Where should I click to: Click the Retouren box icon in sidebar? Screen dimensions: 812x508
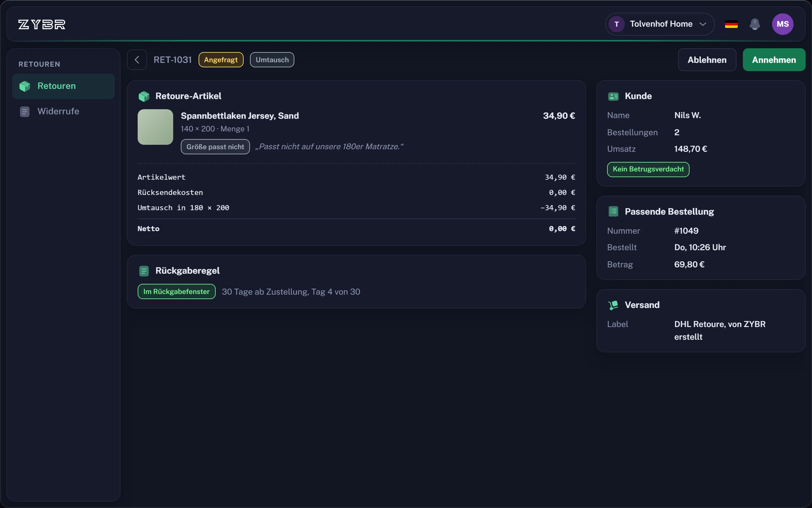pyautogui.click(x=25, y=86)
